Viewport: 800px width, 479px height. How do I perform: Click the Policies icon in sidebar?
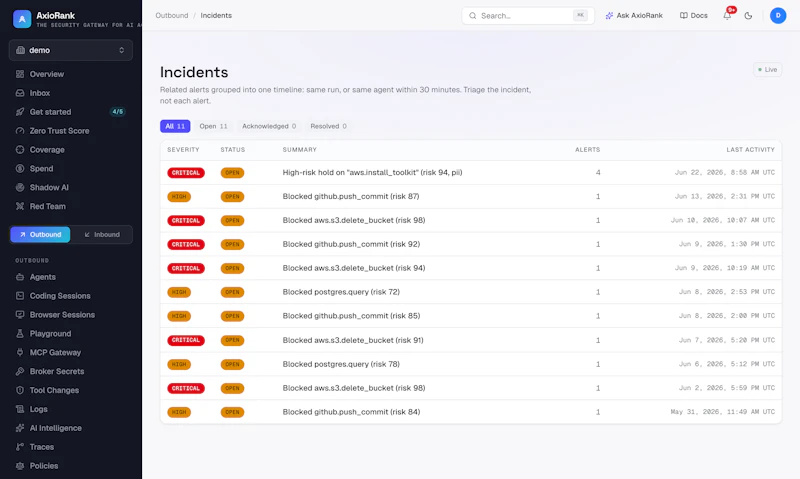click(20, 466)
